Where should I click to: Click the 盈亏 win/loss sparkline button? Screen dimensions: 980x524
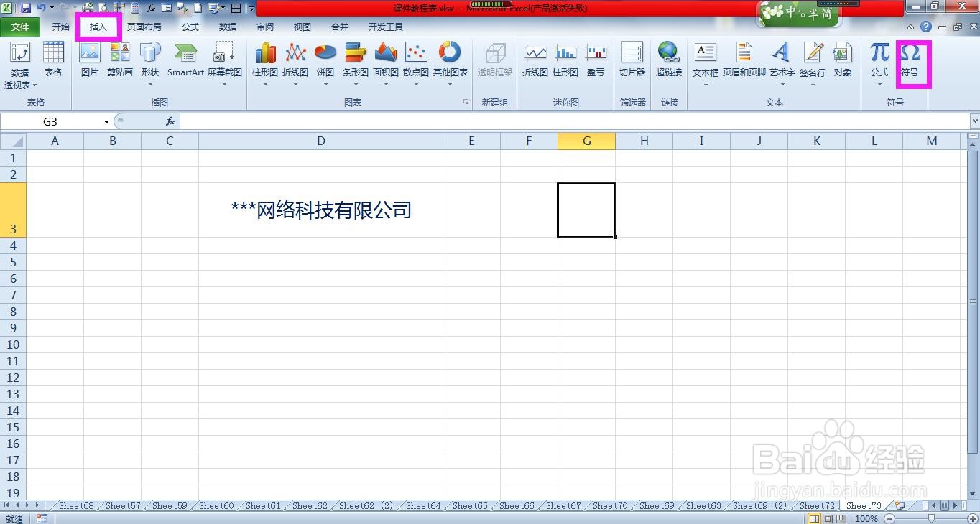pos(596,61)
